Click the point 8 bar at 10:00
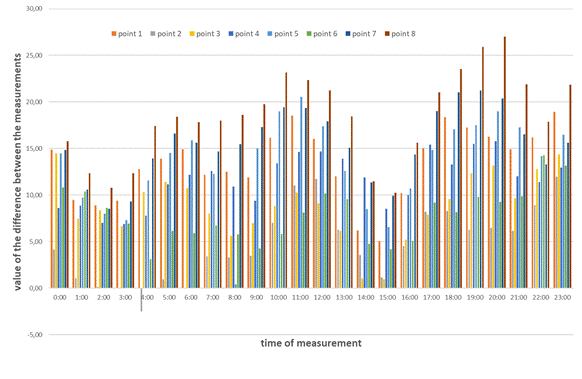 coord(286,180)
